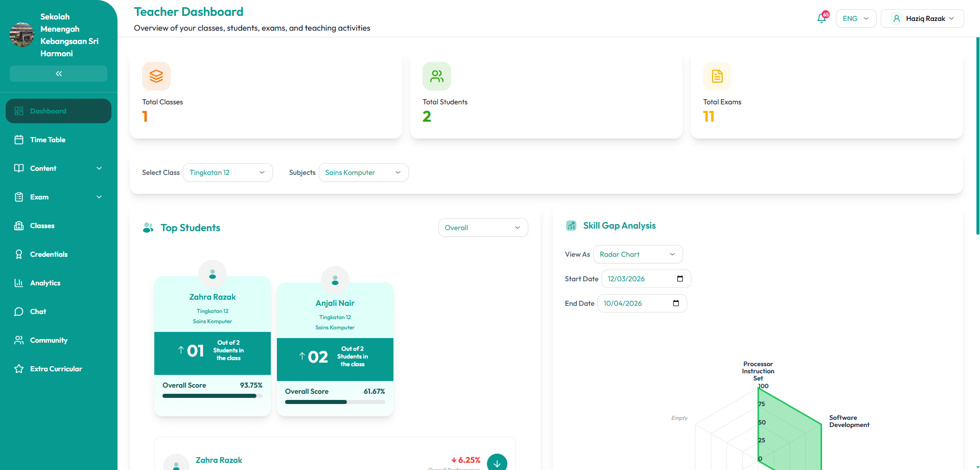This screenshot has width=980, height=470.
Task: Click Zahra Razak's avatar in top students
Action: (x=213, y=274)
